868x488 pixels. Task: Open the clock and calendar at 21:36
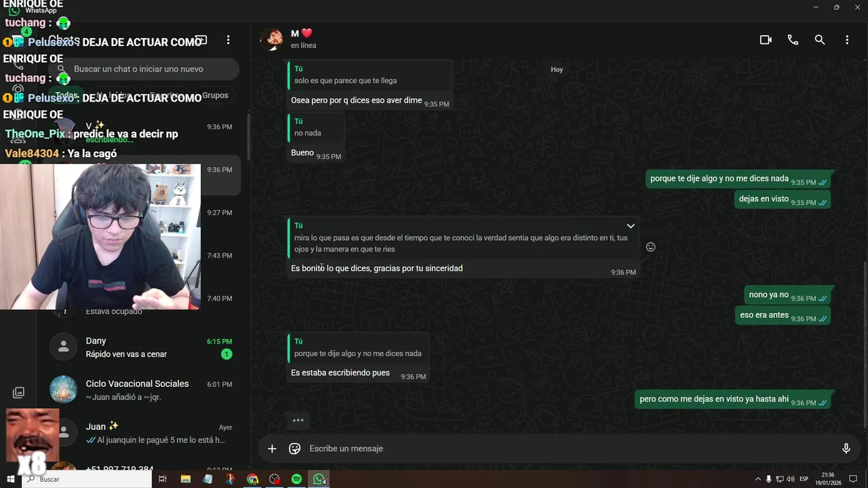(x=829, y=479)
